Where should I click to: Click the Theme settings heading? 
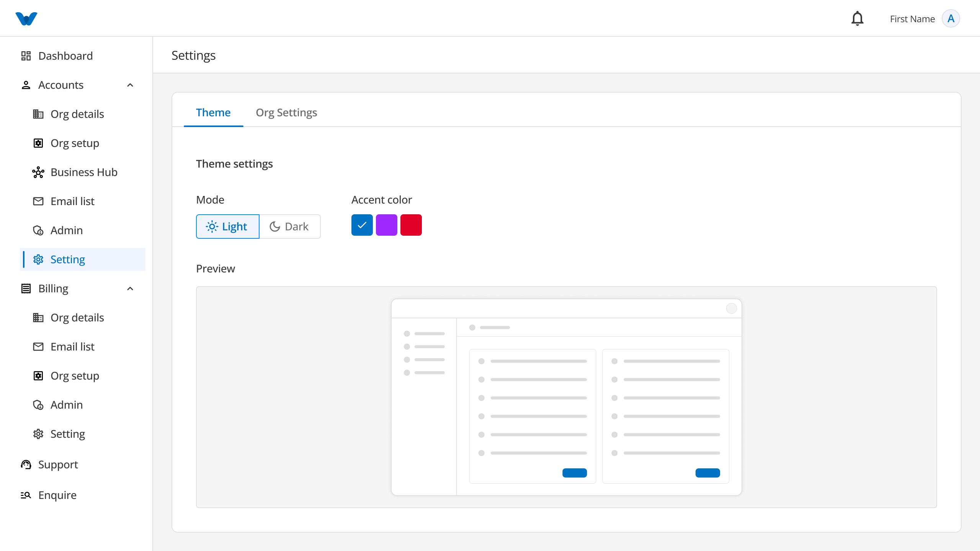click(234, 164)
